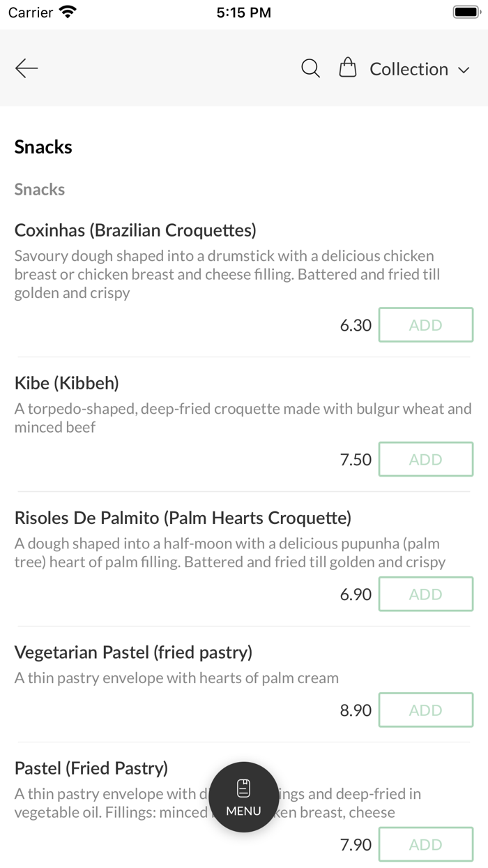View the Kibe (Kibbeh) description
The width and height of the screenshot is (488, 868).
(243, 417)
